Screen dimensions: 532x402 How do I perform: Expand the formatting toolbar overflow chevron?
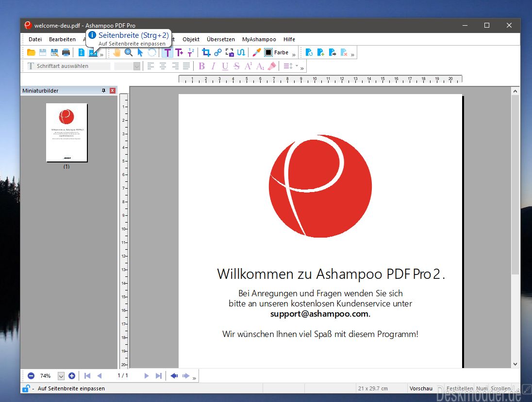(x=302, y=68)
